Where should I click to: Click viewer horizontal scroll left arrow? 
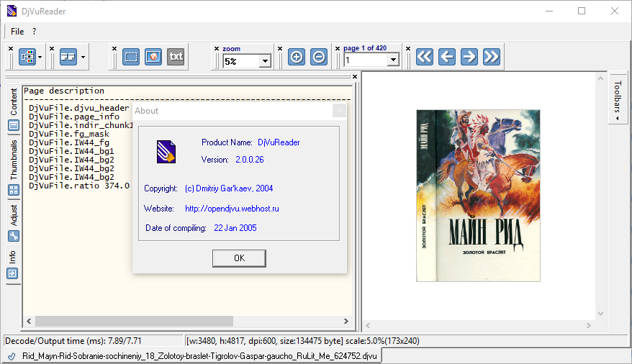click(x=368, y=325)
